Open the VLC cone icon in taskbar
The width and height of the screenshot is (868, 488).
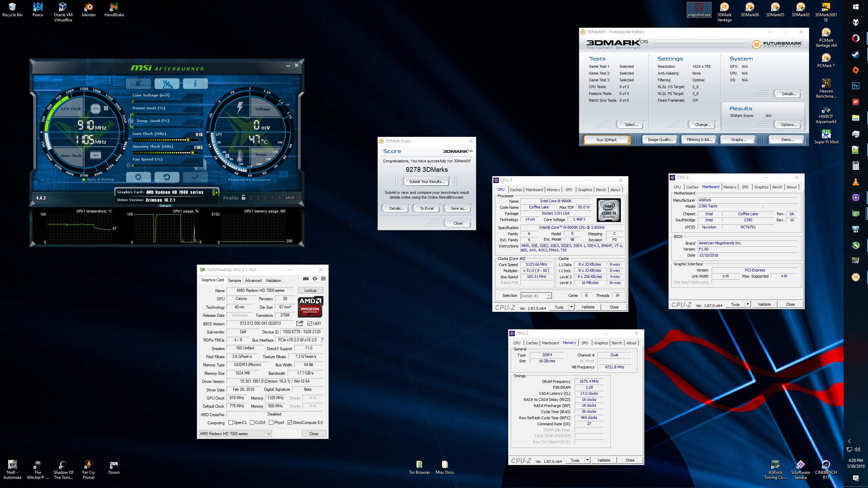tap(855, 182)
